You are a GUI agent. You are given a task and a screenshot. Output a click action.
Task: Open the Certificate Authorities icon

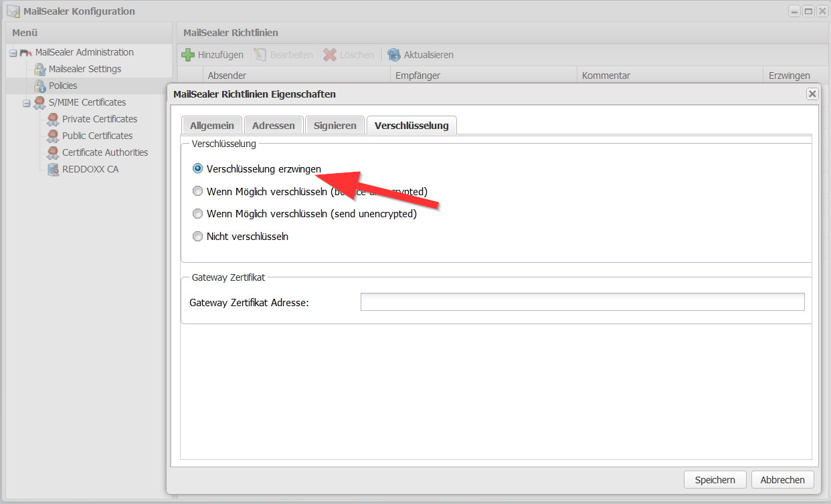(54, 152)
